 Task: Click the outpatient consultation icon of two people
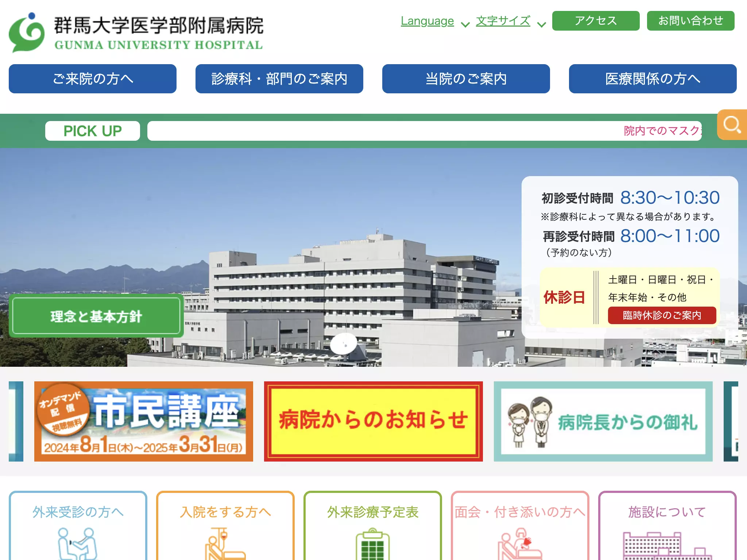click(x=77, y=543)
